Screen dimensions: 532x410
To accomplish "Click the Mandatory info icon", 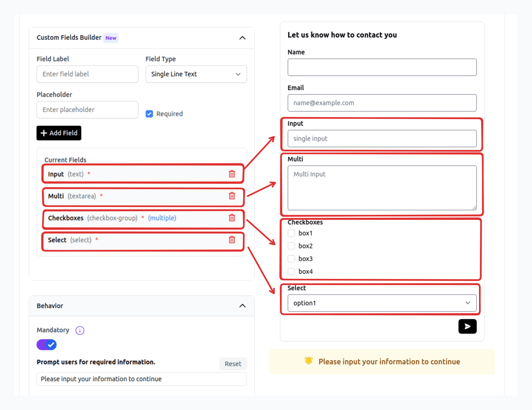I will tap(80, 330).
